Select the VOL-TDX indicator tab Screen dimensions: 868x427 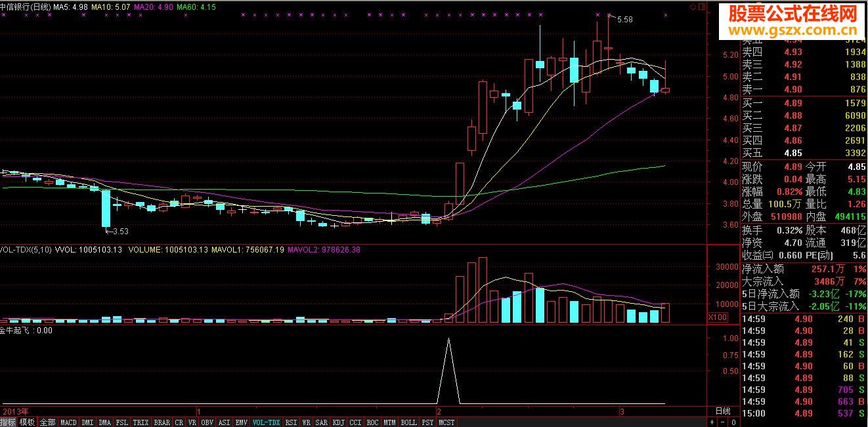coord(267,422)
